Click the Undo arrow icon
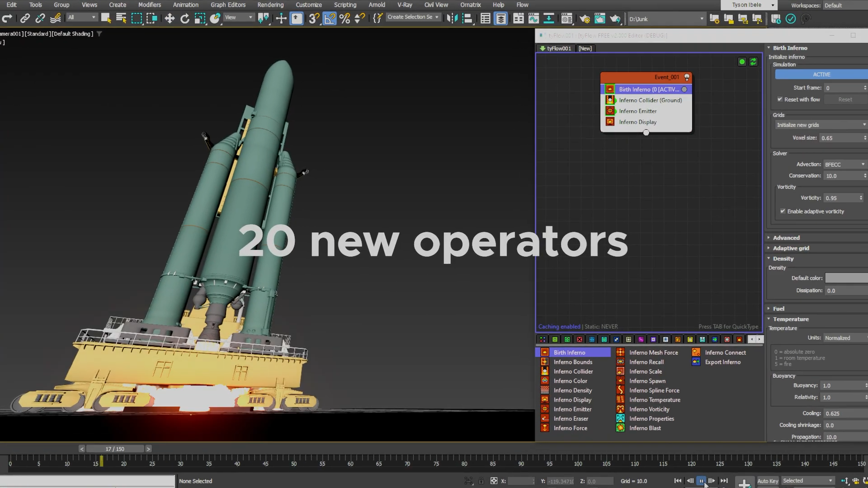The image size is (868, 488). pos(7,19)
